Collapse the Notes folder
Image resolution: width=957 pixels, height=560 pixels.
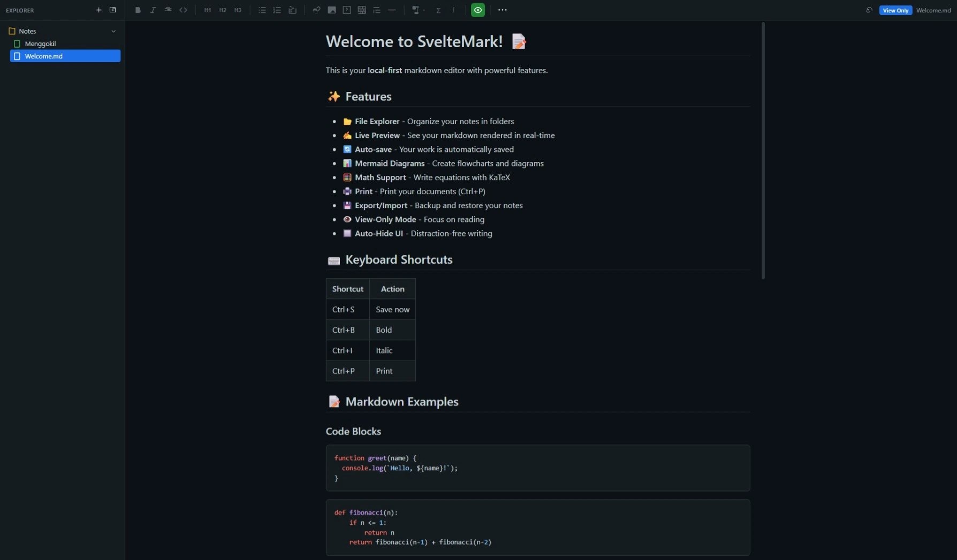(x=113, y=31)
